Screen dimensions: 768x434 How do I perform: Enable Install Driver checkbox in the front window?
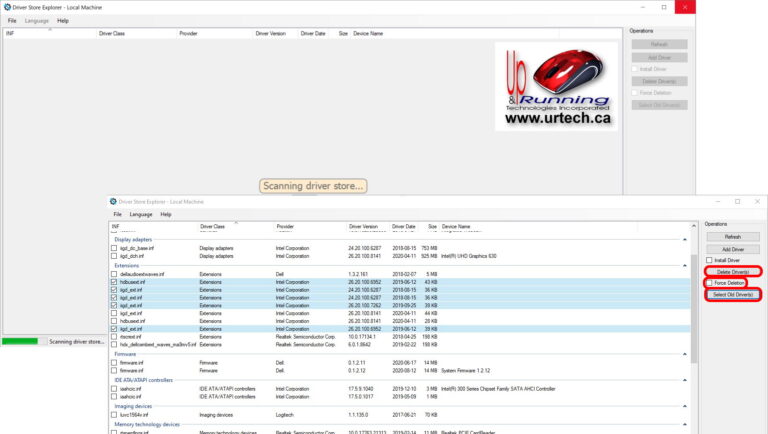point(709,260)
